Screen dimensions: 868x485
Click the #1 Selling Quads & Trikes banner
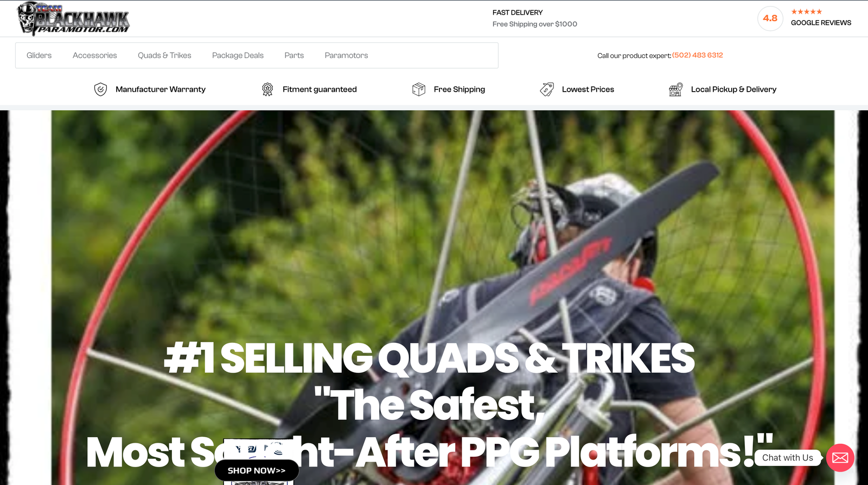click(430, 359)
